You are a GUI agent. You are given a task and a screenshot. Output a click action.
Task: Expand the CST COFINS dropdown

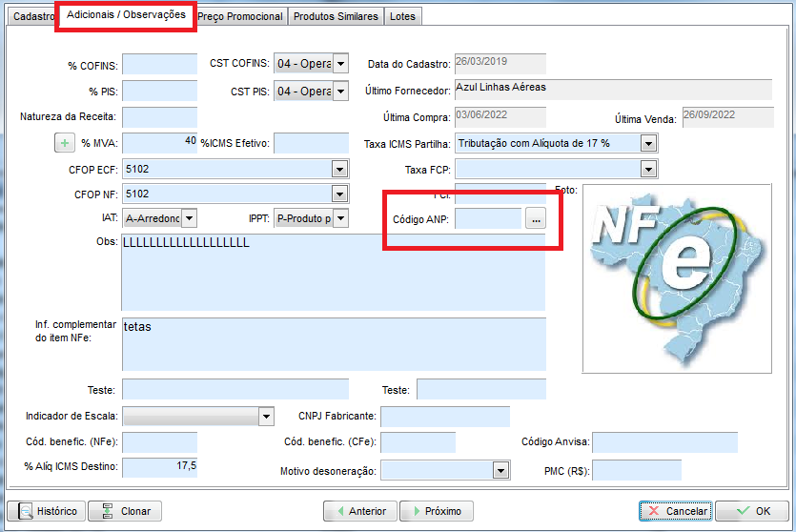coord(340,64)
